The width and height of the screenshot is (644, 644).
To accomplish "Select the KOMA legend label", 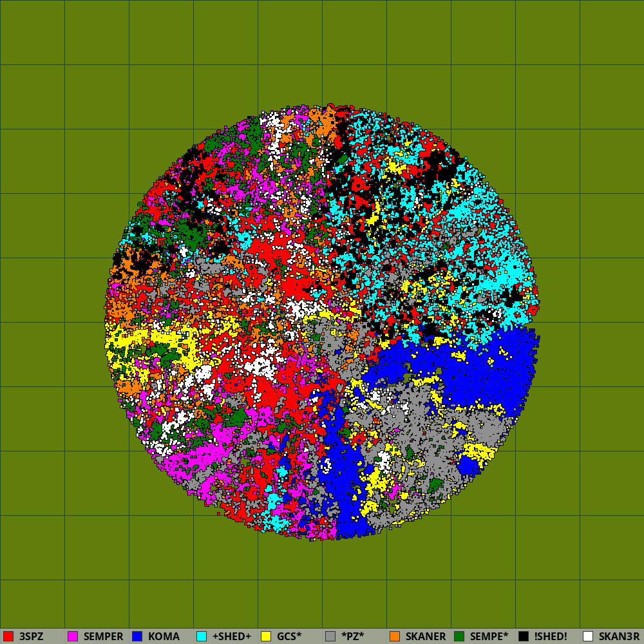I will [x=164, y=636].
